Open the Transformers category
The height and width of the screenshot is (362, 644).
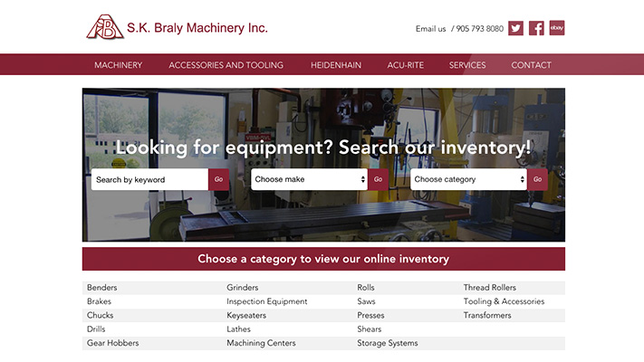click(x=487, y=315)
